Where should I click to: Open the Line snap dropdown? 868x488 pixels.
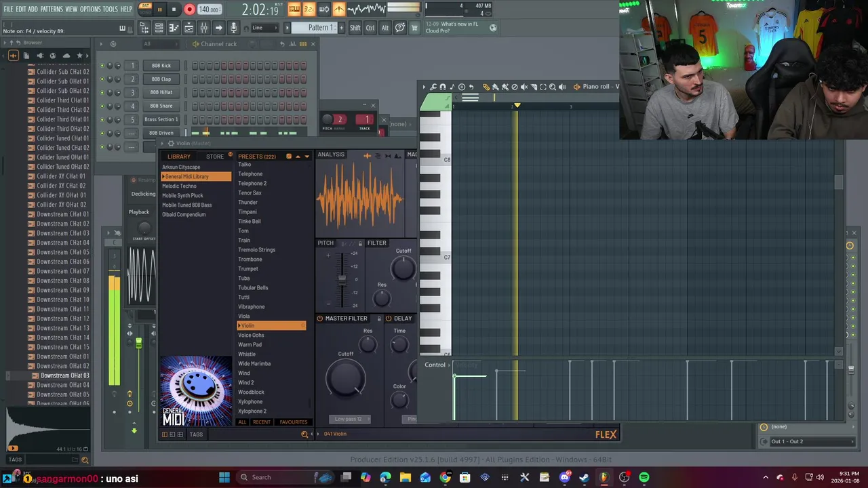click(264, 28)
